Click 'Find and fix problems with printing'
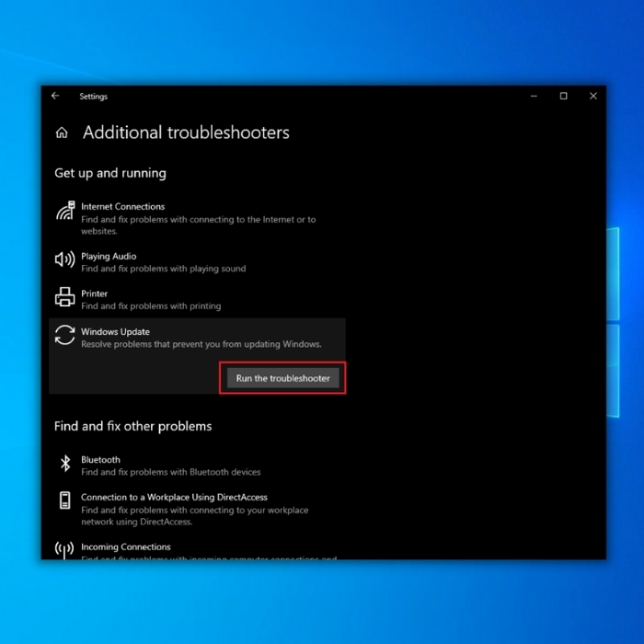Image resolution: width=644 pixels, height=644 pixels. tap(151, 306)
